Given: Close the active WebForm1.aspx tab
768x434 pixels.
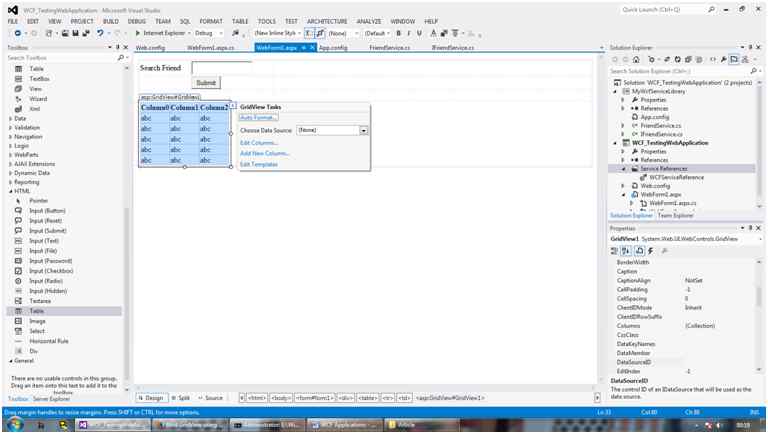Looking at the screenshot, I should coord(312,48).
